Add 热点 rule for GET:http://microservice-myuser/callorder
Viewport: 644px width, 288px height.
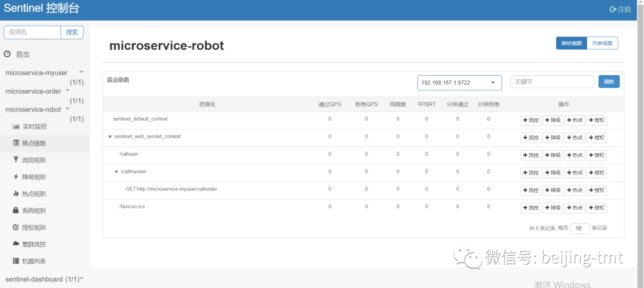pos(575,190)
